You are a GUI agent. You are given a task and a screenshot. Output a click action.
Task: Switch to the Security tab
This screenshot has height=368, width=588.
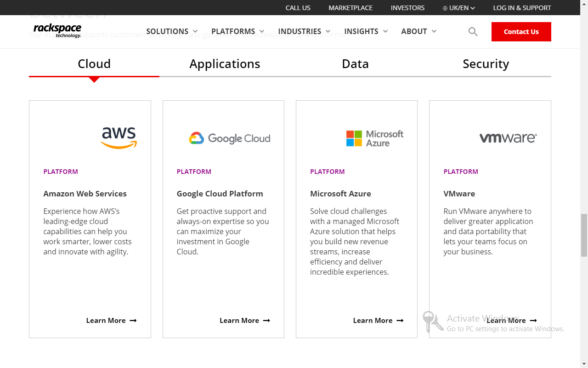pyautogui.click(x=486, y=63)
